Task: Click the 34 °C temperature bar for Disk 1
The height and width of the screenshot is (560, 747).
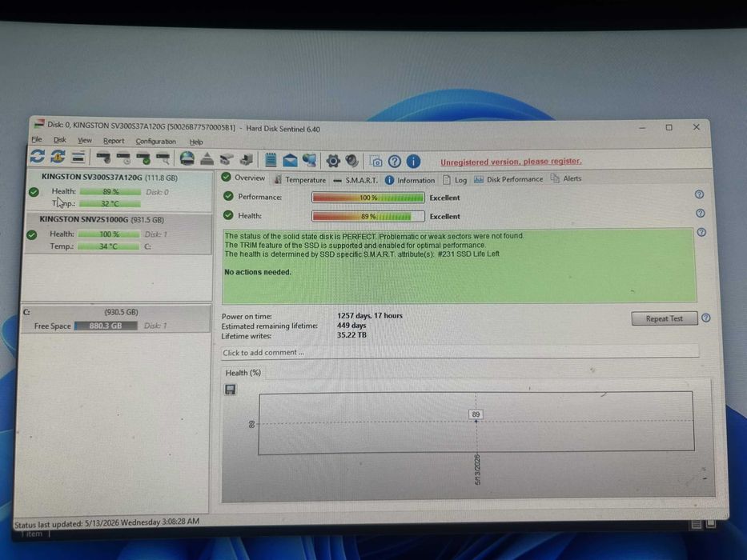Action: [109, 246]
